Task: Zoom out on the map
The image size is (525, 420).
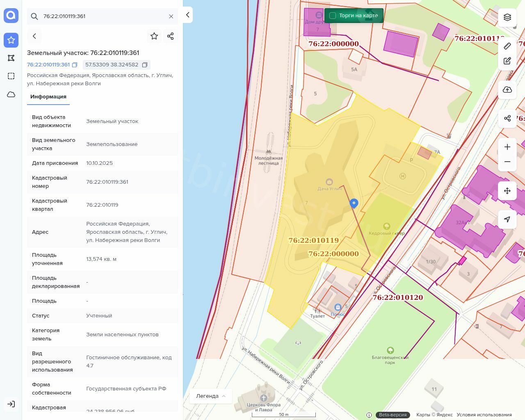Action: click(507, 162)
